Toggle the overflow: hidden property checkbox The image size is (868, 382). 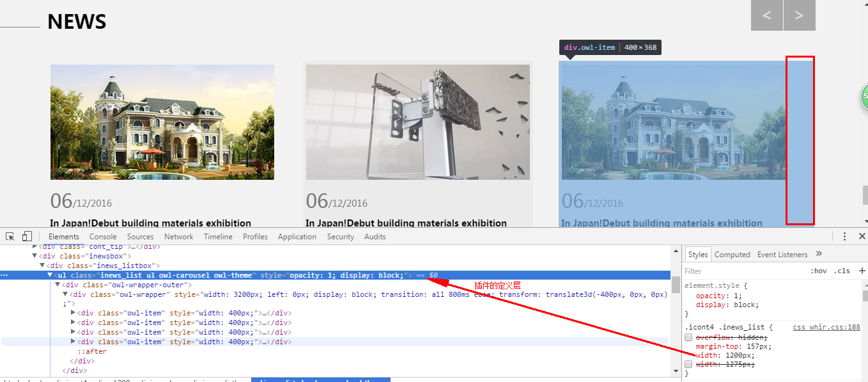click(x=688, y=337)
